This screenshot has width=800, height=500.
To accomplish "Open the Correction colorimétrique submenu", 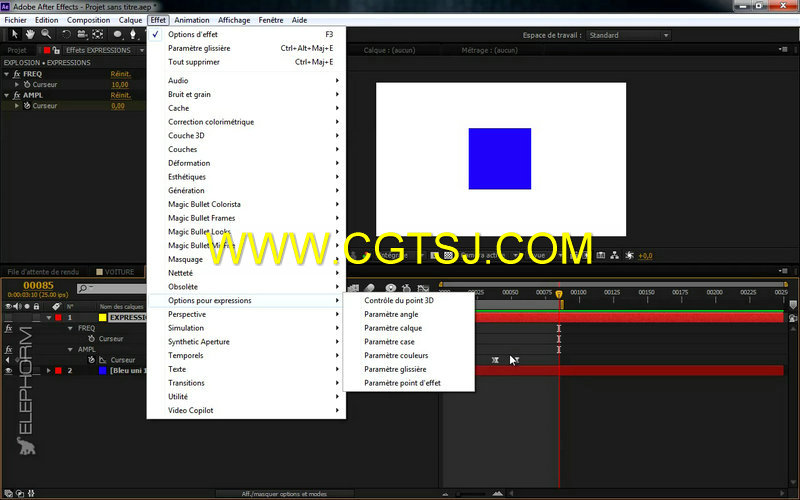I will (246, 122).
